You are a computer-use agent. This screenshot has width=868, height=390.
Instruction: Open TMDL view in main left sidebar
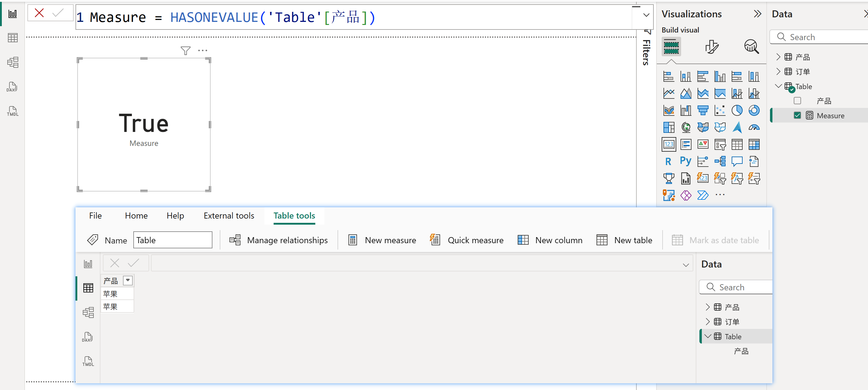12,111
